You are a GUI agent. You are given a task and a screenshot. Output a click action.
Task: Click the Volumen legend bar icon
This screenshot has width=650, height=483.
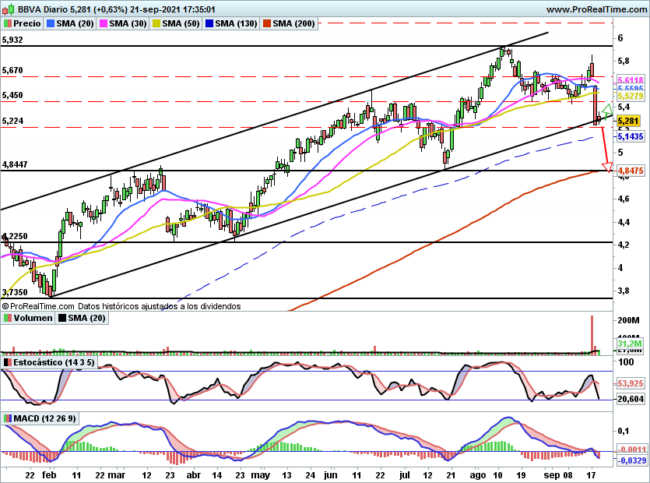click(7, 318)
